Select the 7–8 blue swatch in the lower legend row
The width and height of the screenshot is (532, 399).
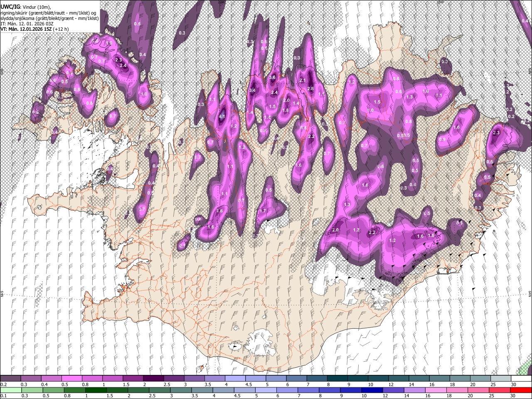point(309,390)
